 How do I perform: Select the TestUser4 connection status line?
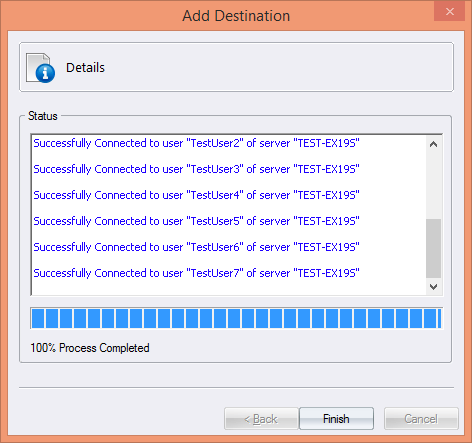(196, 195)
